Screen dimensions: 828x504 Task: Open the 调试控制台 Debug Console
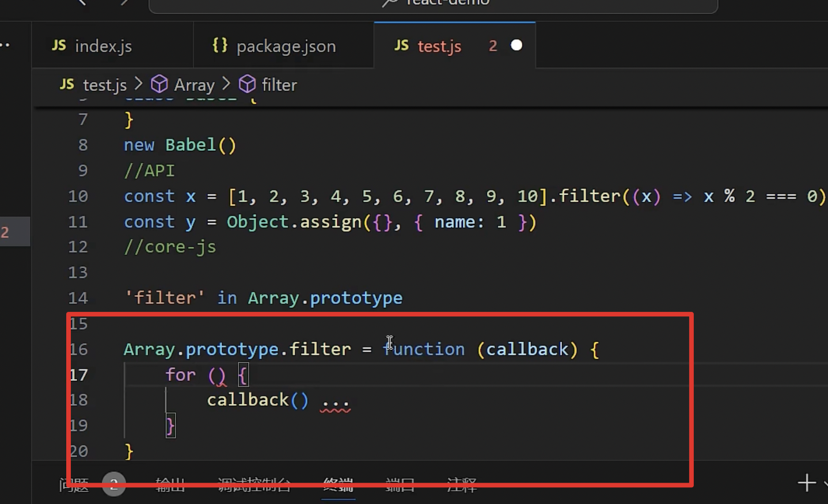click(x=255, y=484)
